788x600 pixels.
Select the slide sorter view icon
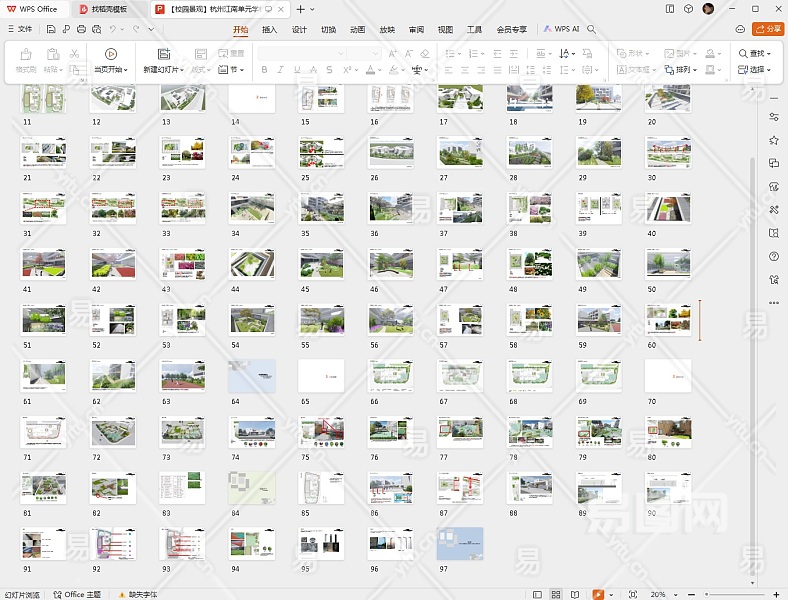(x=556, y=594)
